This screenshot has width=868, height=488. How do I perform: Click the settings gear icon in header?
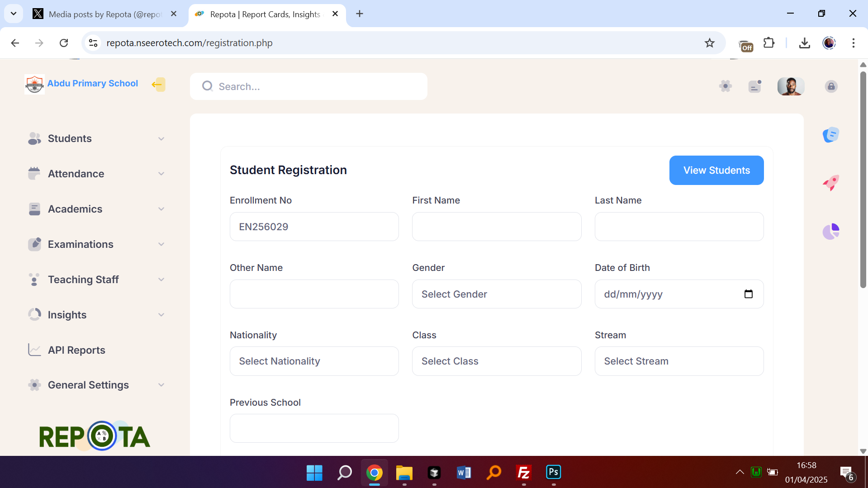725,86
